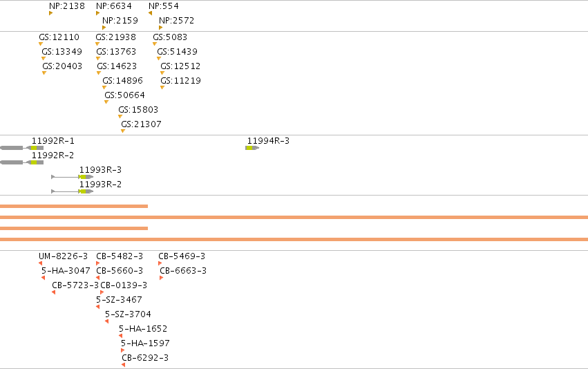Click the red arrow under UM-8226-3
588x369 pixels.
tap(41, 263)
